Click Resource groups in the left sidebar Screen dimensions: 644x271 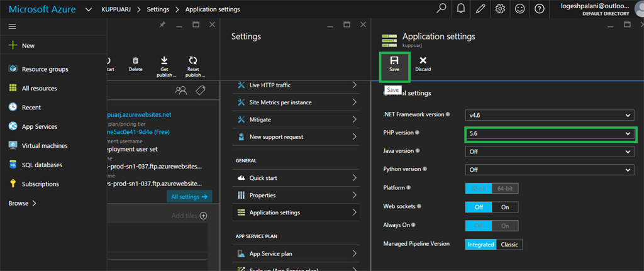(x=45, y=69)
